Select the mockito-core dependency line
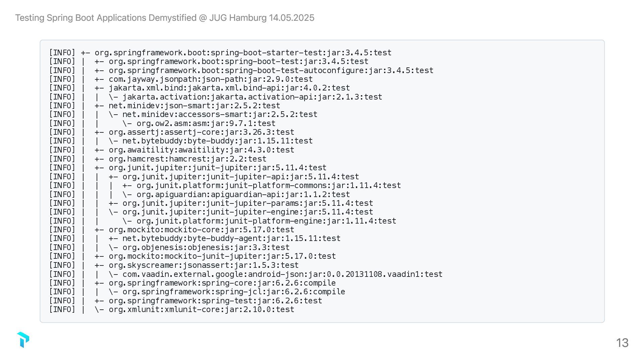The height and width of the screenshot is (362, 644). [x=201, y=230]
